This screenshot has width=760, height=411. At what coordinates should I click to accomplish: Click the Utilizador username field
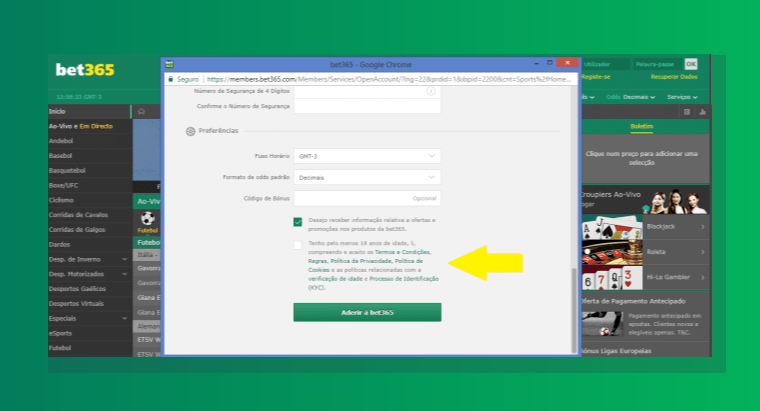coord(606,64)
